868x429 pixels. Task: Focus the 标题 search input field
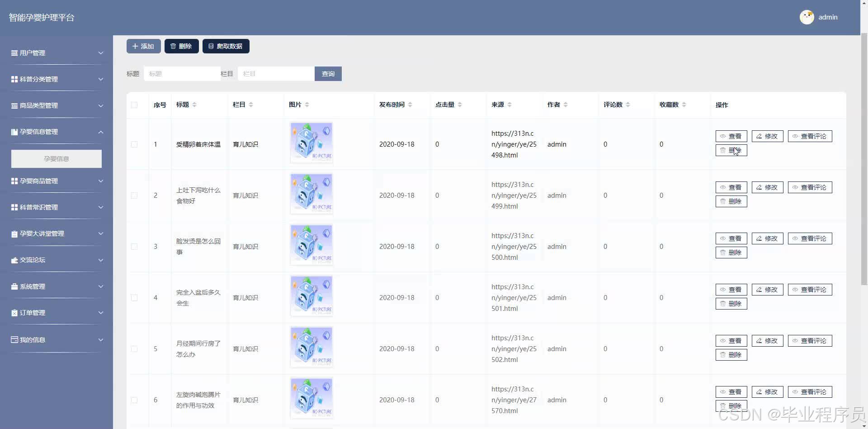182,74
